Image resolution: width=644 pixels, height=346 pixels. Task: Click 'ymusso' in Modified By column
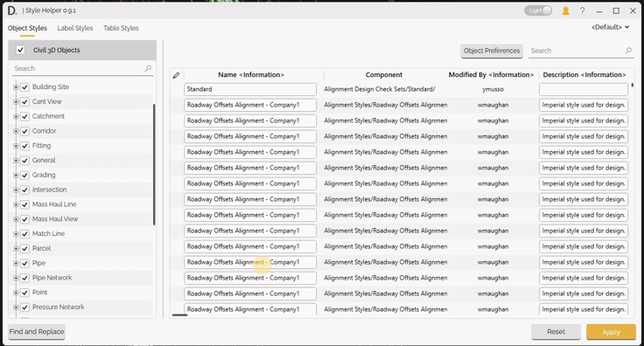tap(493, 89)
